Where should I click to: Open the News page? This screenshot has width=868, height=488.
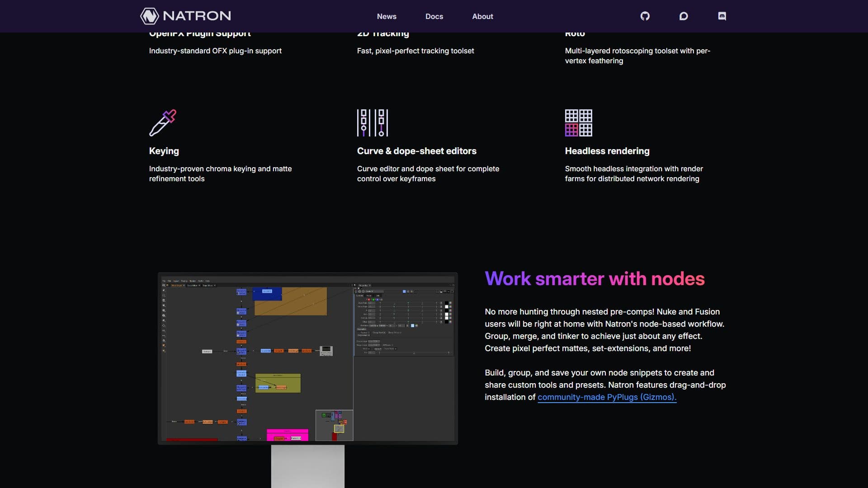point(387,16)
